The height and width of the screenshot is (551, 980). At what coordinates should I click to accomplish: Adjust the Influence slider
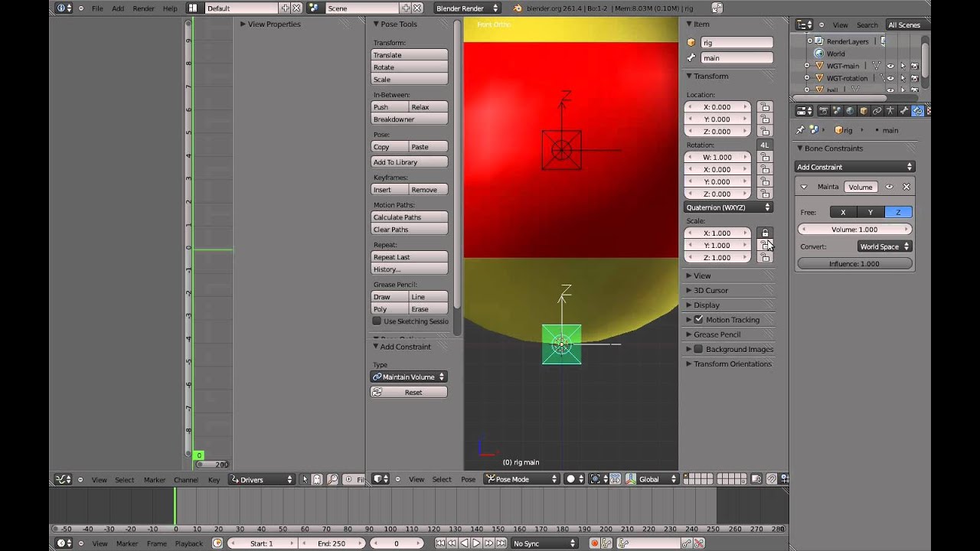tap(855, 264)
